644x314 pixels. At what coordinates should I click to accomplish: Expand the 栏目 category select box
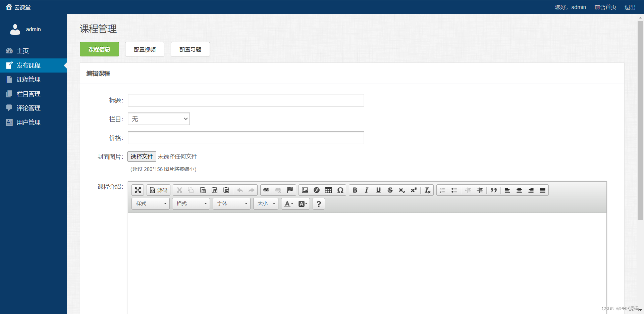coord(159,119)
